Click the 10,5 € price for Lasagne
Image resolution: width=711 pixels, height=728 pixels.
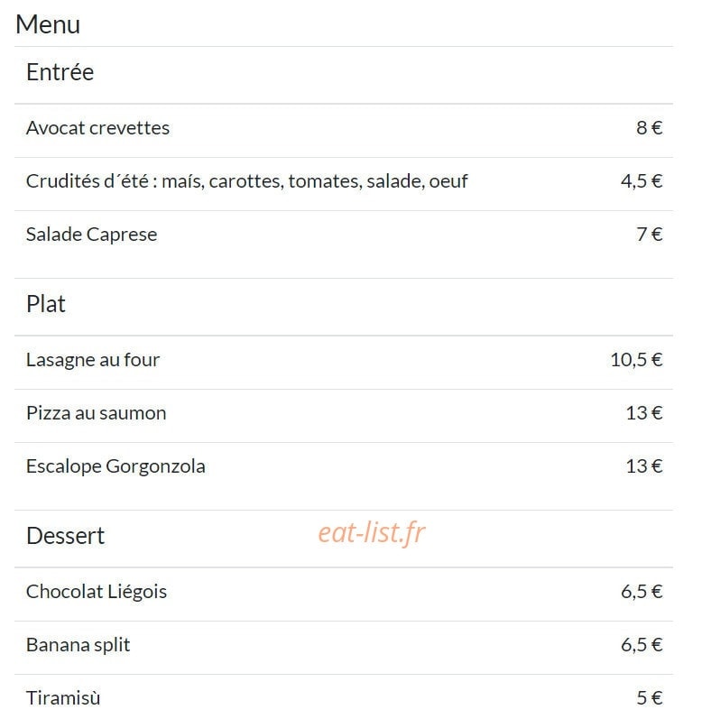coord(636,360)
